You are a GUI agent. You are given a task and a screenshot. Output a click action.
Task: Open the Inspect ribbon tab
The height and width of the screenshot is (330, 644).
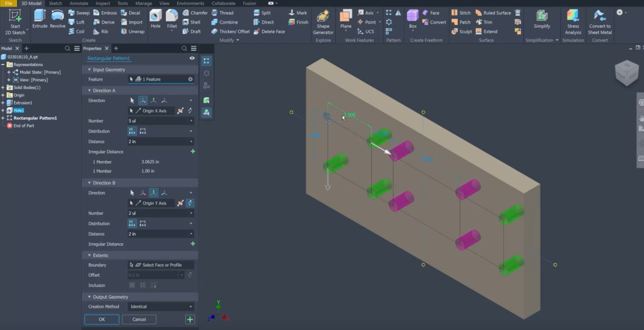(x=103, y=3)
